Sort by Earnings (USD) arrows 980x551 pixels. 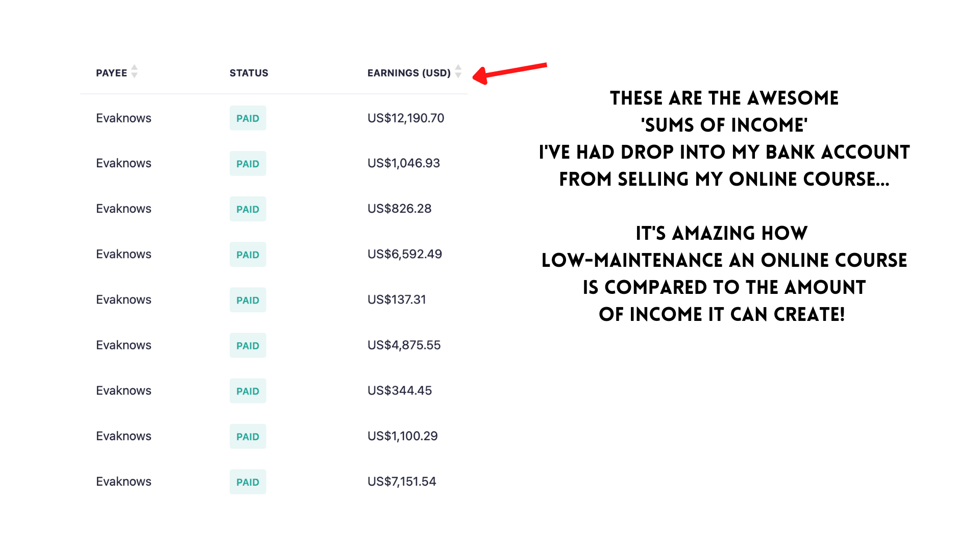[458, 71]
